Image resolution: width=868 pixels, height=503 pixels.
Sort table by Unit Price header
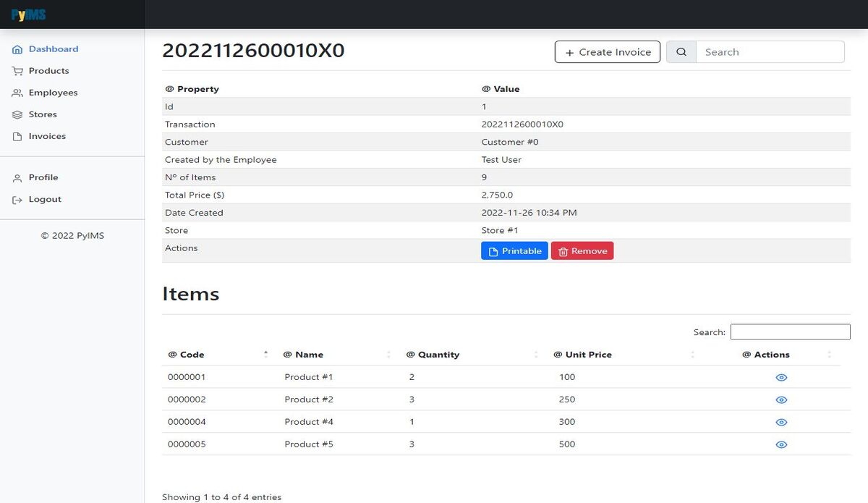click(588, 355)
